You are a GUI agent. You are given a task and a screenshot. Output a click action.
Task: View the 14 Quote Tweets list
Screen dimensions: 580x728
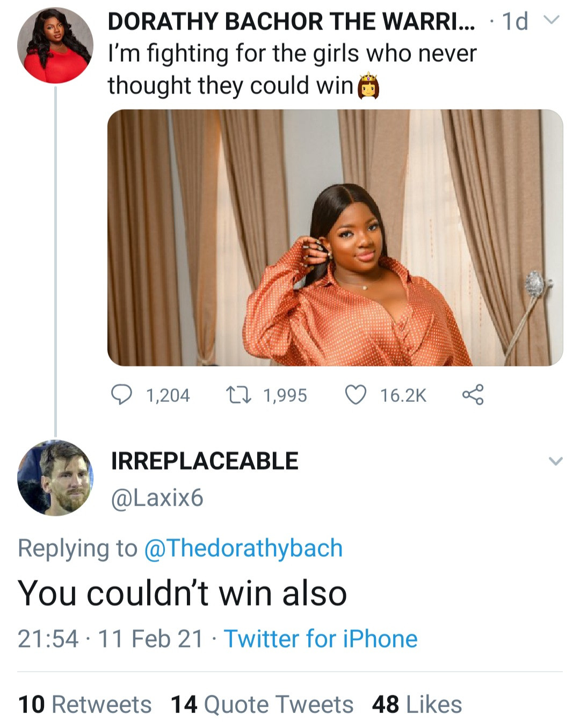(262, 704)
